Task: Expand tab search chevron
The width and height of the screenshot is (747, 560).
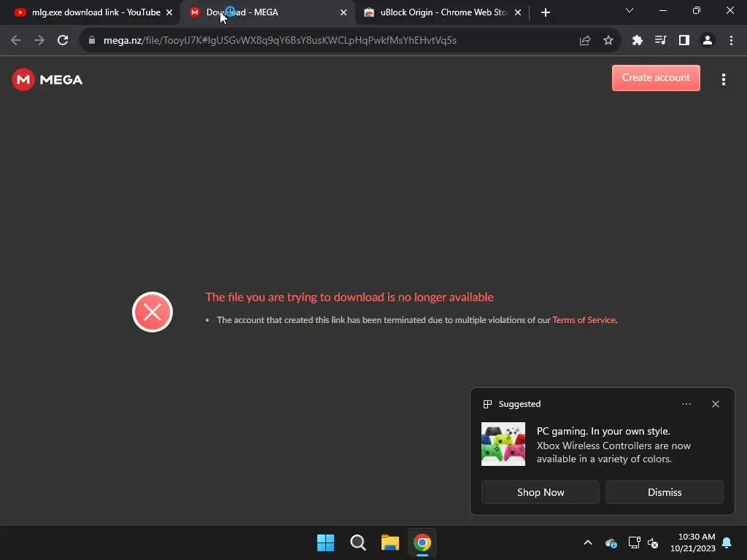Action: tap(630, 10)
